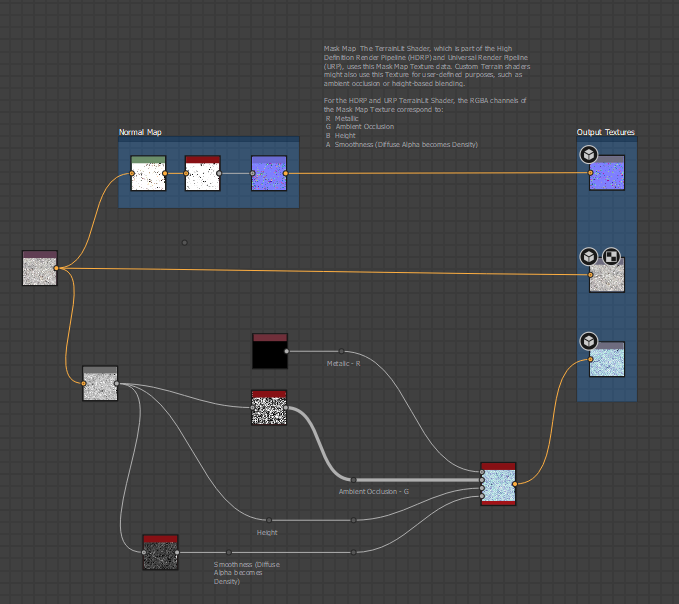Click the checkerboard badge on middle output node
679x604 pixels.
[x=610, y=257]
